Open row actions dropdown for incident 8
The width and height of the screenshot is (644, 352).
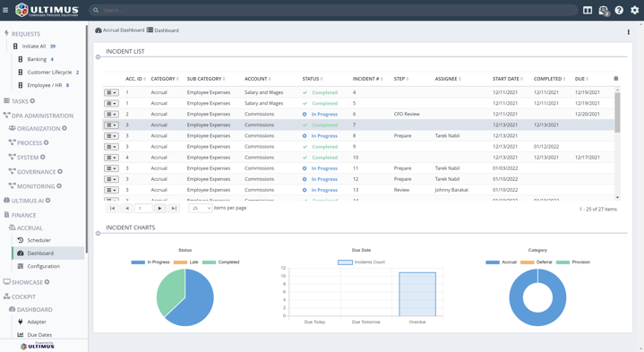tap(111, 136)
